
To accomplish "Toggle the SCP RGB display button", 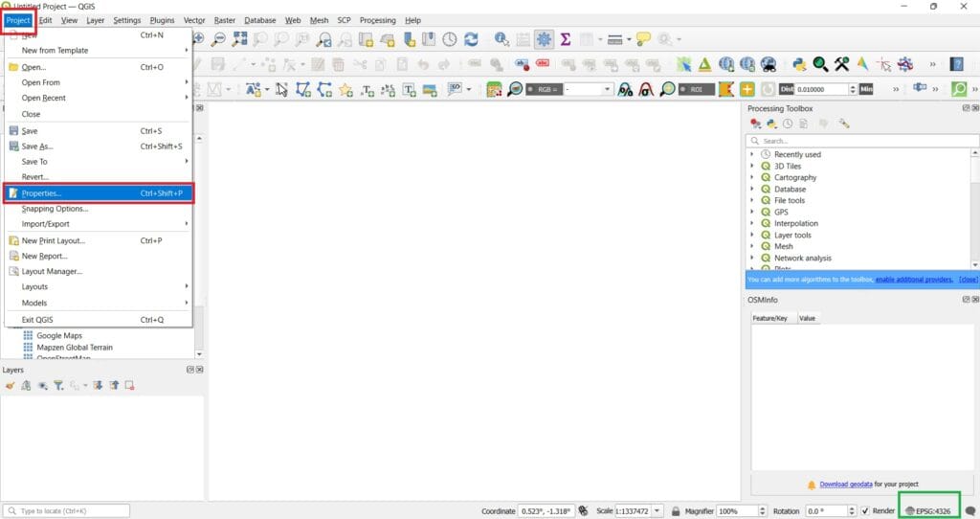I will [x=544, y=89].
